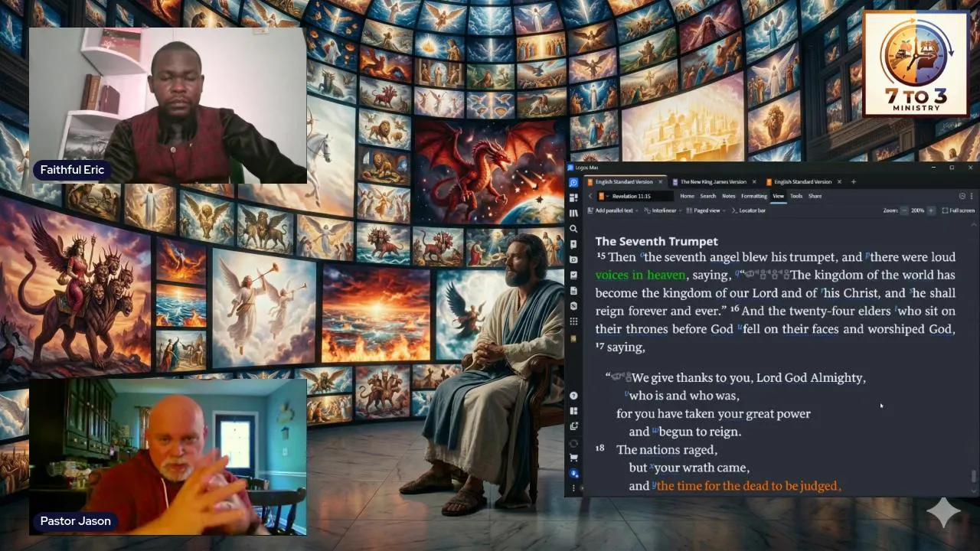Switch to the last English Standard Version tab

tap(802, 182)
